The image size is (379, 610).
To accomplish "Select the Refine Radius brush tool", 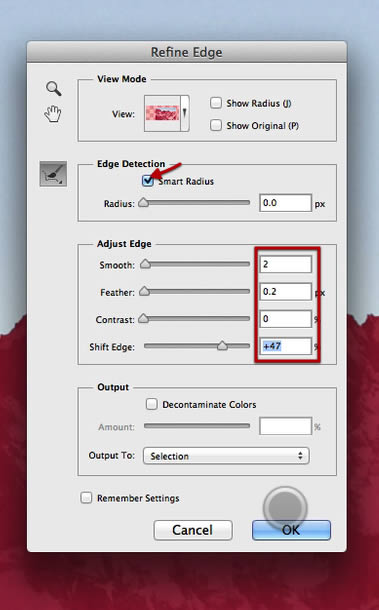I will [53, 174].
